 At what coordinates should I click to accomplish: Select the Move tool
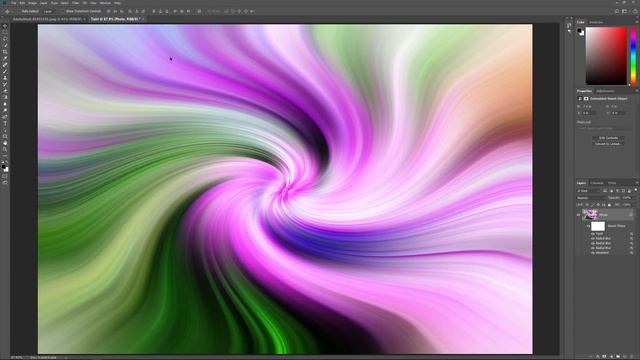pos(5,26)
